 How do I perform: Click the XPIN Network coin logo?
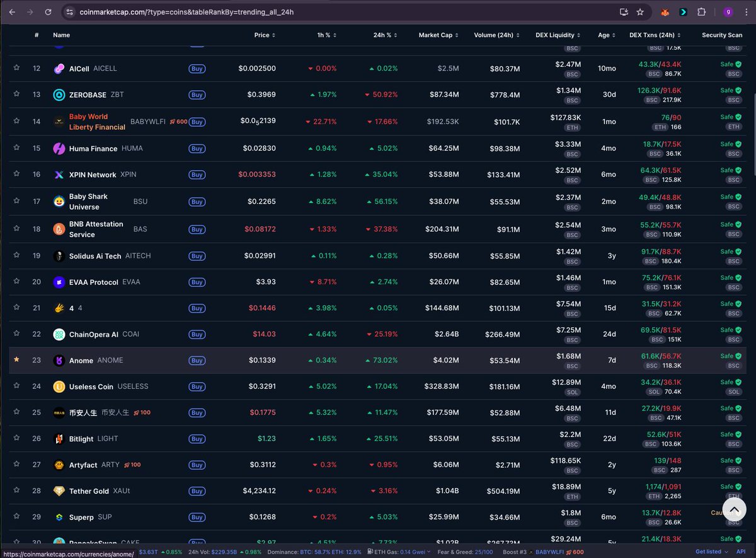coord(59,175)
